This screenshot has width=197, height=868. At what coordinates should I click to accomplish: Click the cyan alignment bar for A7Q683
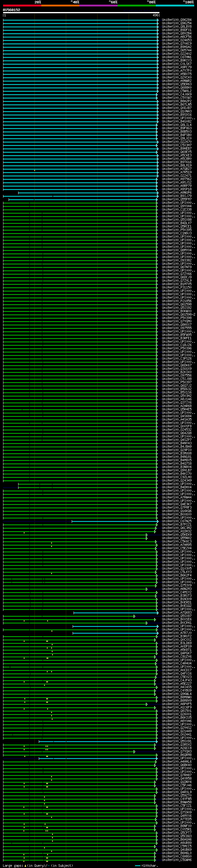coord(115,612)
